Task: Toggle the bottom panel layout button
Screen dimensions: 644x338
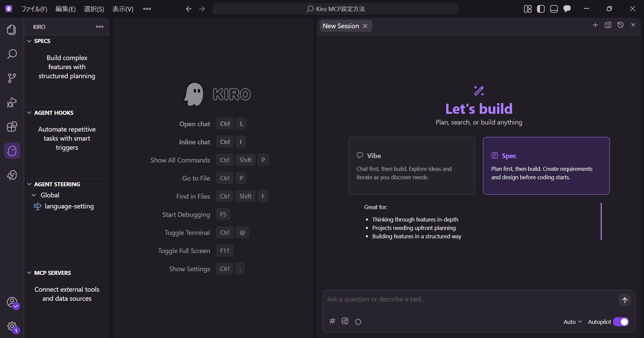Action: point(554,9)
